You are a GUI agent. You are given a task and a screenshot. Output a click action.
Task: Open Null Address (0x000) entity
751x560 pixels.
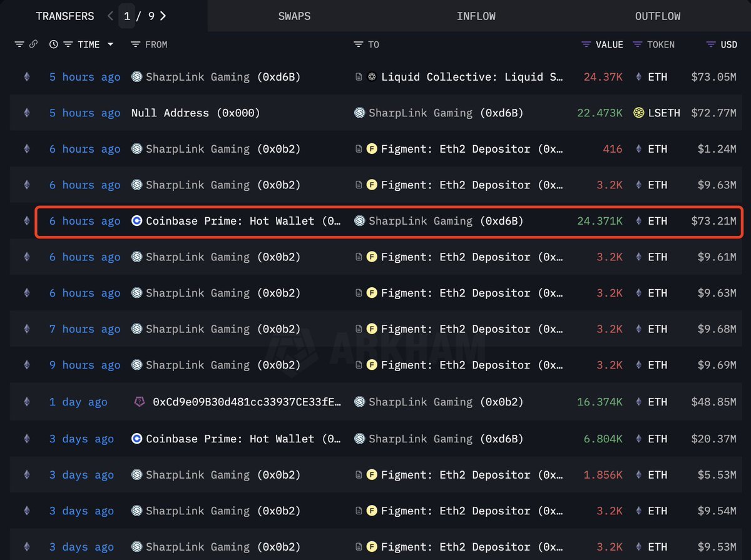(x=196, y=113)
